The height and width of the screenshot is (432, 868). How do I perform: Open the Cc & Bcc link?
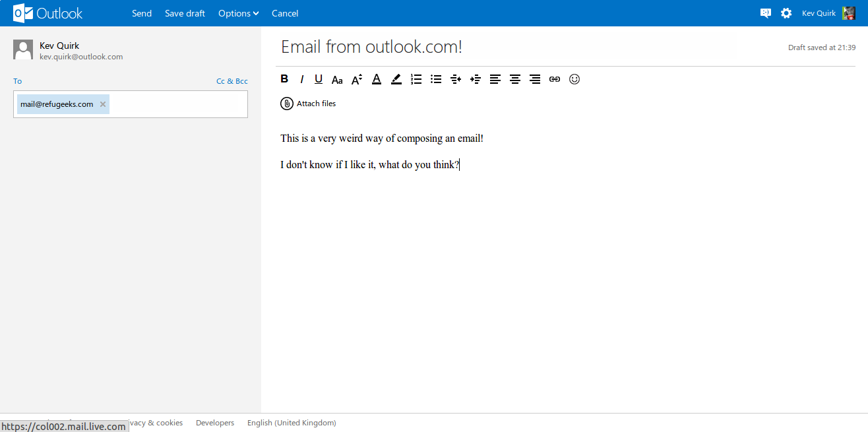tap(232, 81)
